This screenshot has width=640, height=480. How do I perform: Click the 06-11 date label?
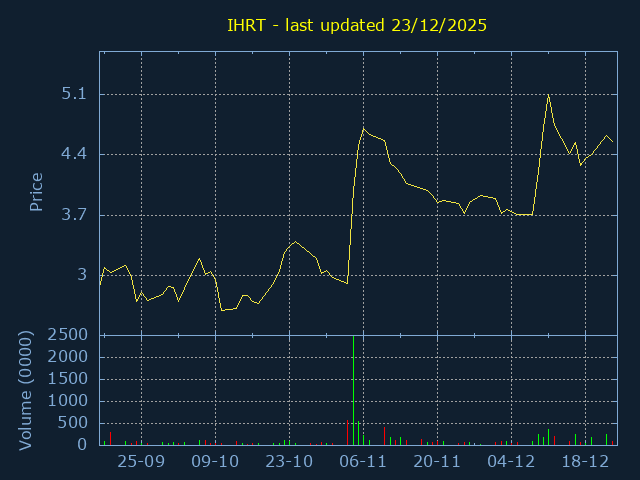coord(363,462)
